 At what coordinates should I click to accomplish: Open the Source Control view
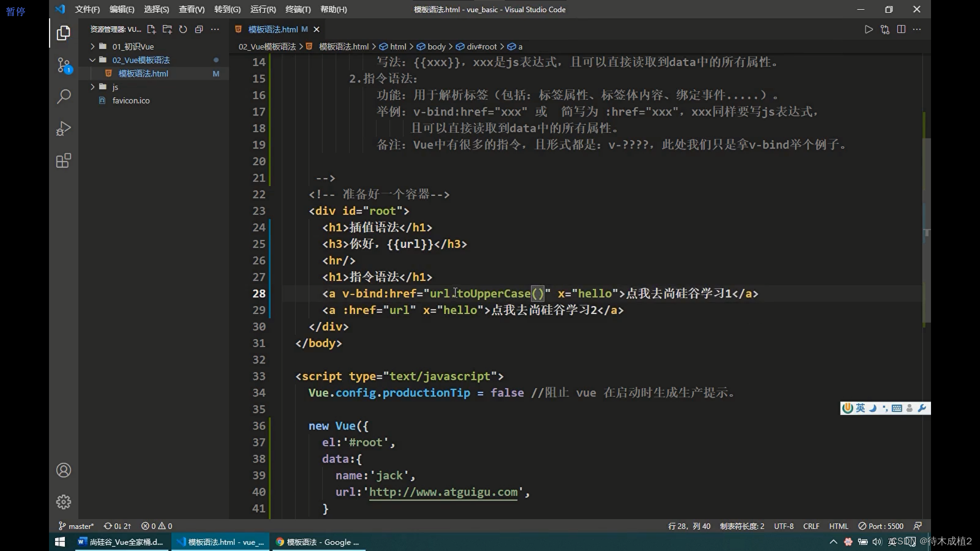[63, 65]
